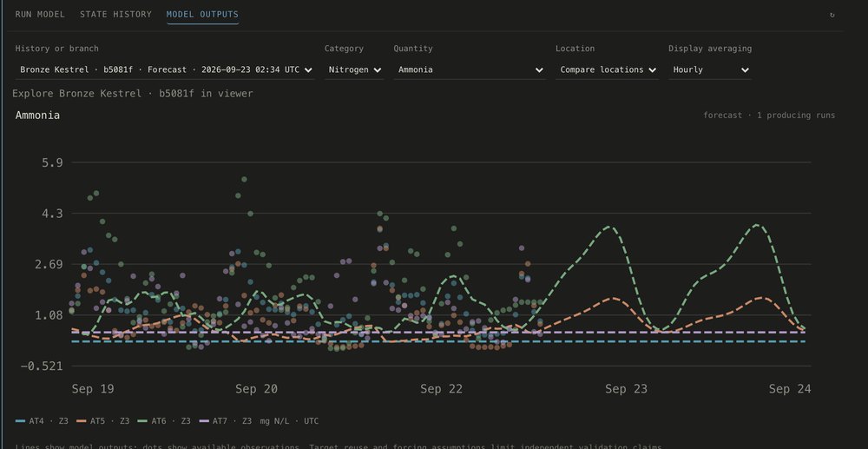Image resolution: width=868 pixels, height=449 pixels.
Task: Click the 5.9 y-axis label
Action: (x=52, y=162)
